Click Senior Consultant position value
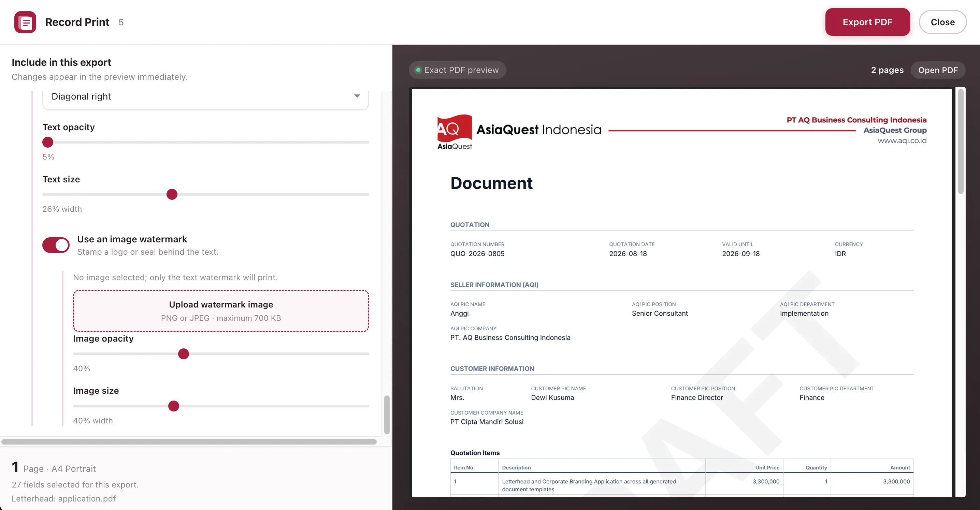 660,314
